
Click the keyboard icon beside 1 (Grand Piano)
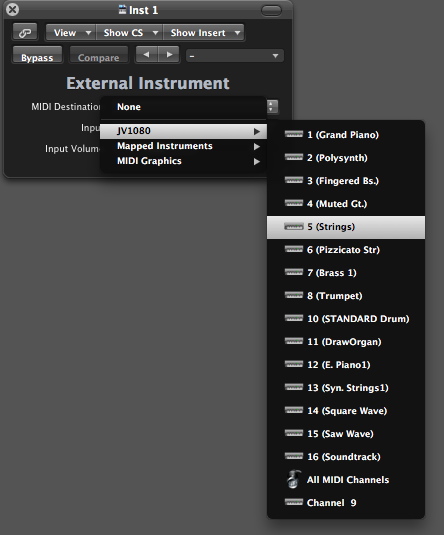[293, 134]
